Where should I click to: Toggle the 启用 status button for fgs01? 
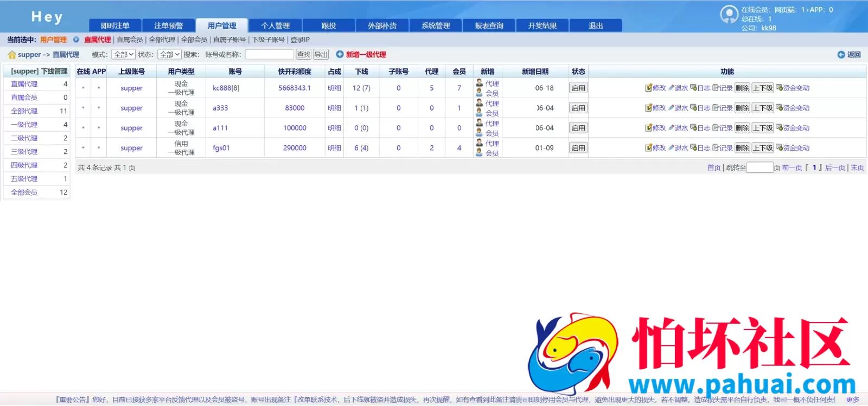point(578,148)
